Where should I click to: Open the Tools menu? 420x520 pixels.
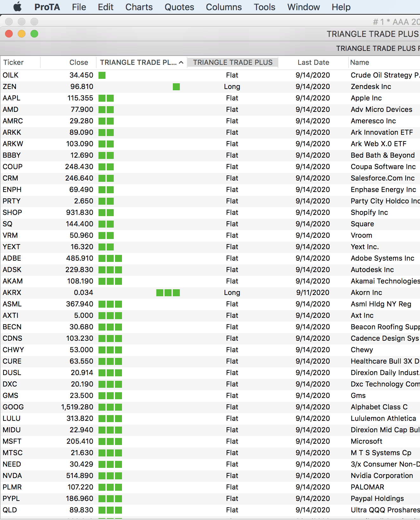pos(264,7)
